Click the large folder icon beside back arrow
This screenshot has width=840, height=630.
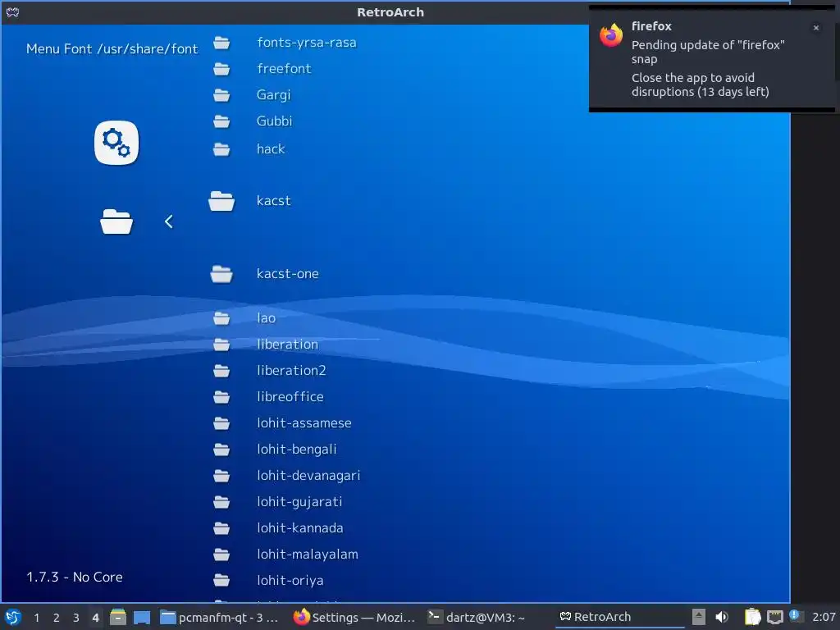(116, 221)
